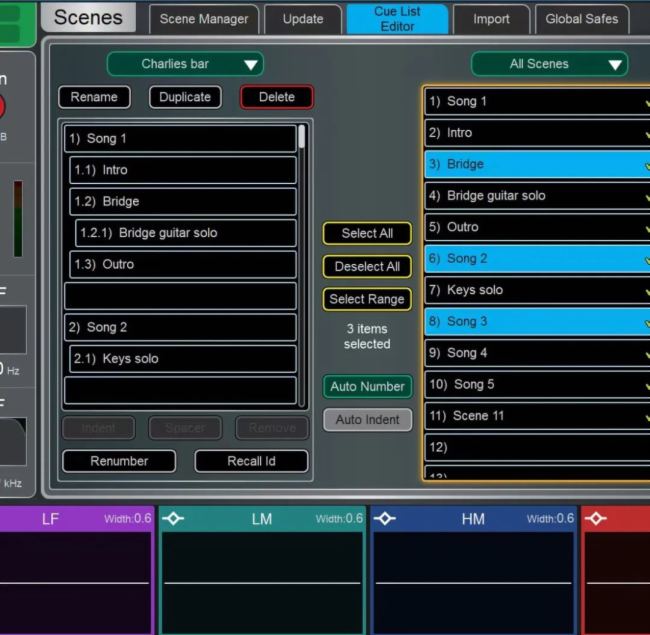650x635 pixels.
Task: Toggle the Auto Indent option
Action: pyautogui.click(x=367, y=420)
